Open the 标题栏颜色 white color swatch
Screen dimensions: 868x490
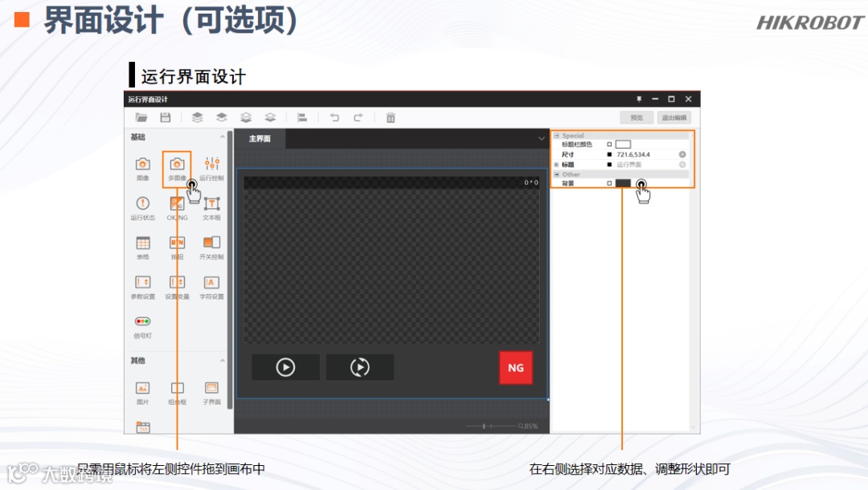624,145
